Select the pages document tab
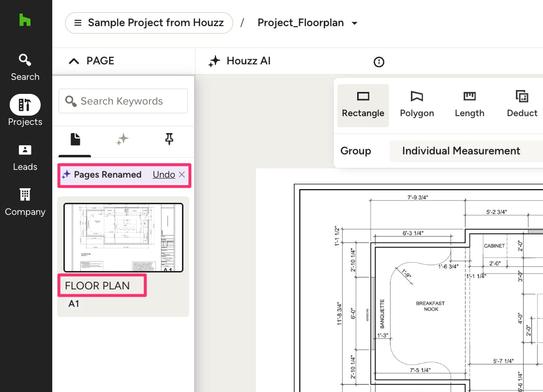543x392 pixels. (75, 139)
